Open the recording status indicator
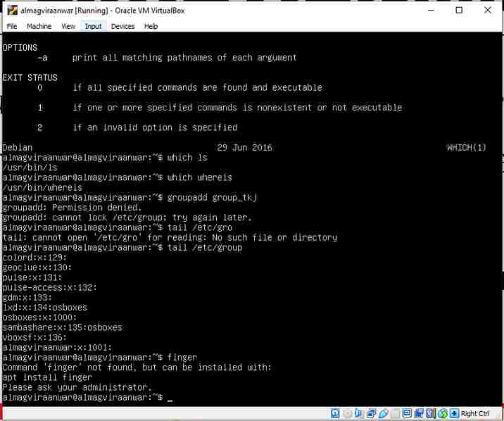Screen dimensions: 504x421 419,413
